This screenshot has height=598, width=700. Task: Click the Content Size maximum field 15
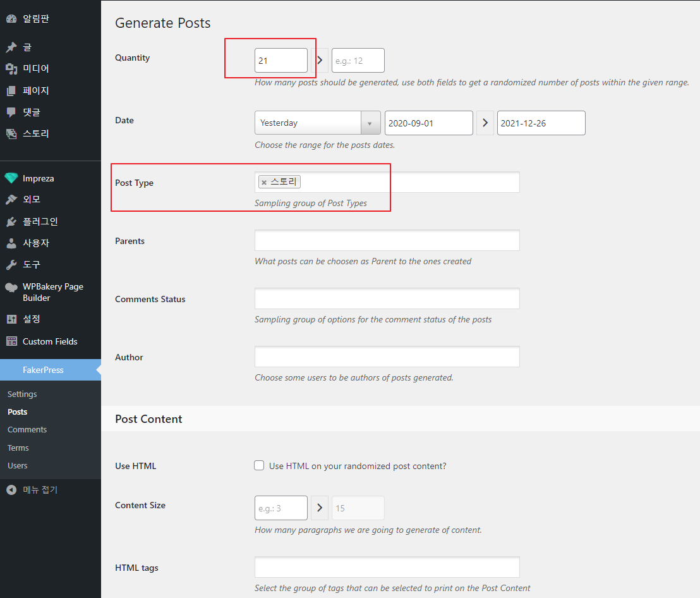(x=358, y=508)
